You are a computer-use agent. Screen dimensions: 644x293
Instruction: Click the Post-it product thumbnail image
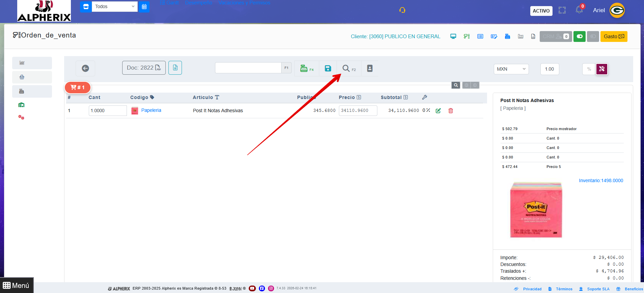tap(536, 210)
